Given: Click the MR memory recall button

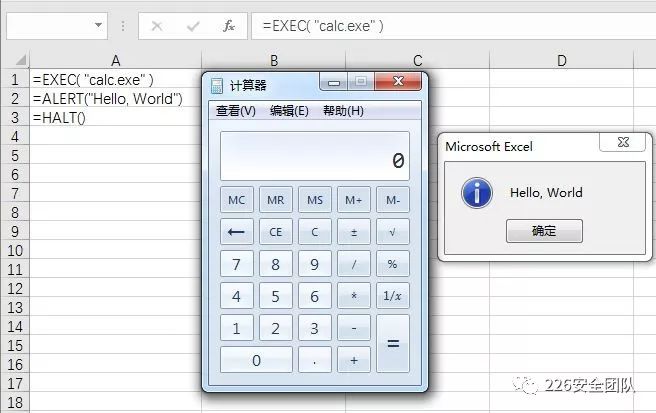Looking at the screenshot, I should tap(276, 200).
